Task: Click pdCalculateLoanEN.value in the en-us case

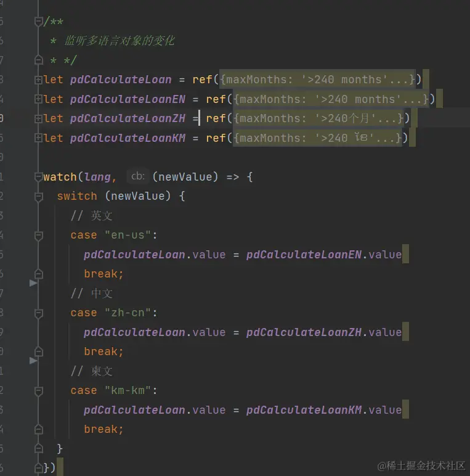Action: click(324, 255)
